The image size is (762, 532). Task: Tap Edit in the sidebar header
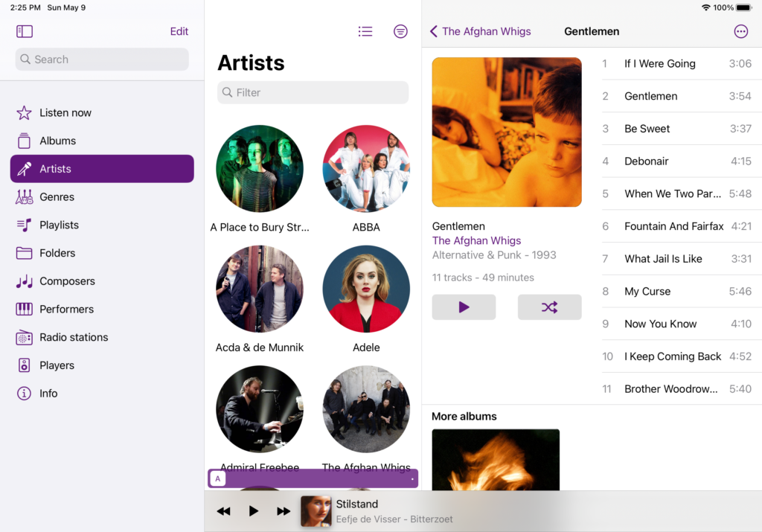click(x=179, y=31)
